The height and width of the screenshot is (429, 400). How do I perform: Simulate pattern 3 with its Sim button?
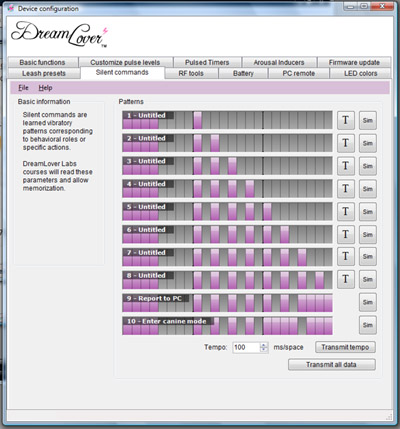368,166
